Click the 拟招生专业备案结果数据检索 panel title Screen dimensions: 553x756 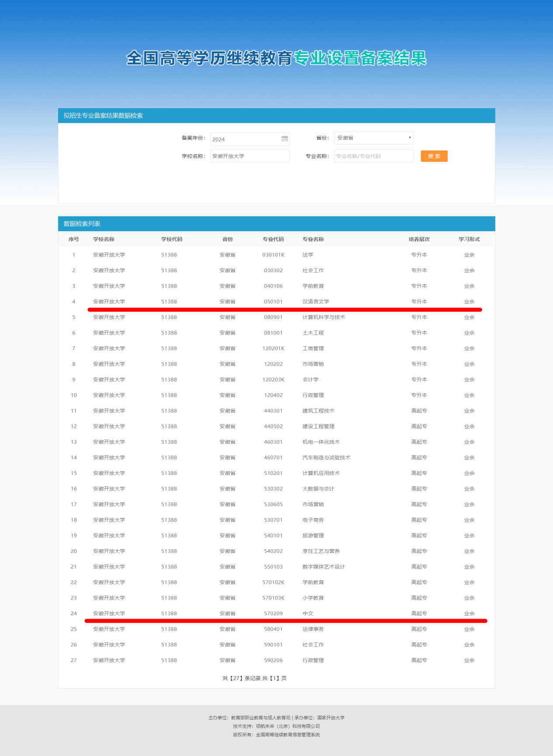(x=103, y=115)
